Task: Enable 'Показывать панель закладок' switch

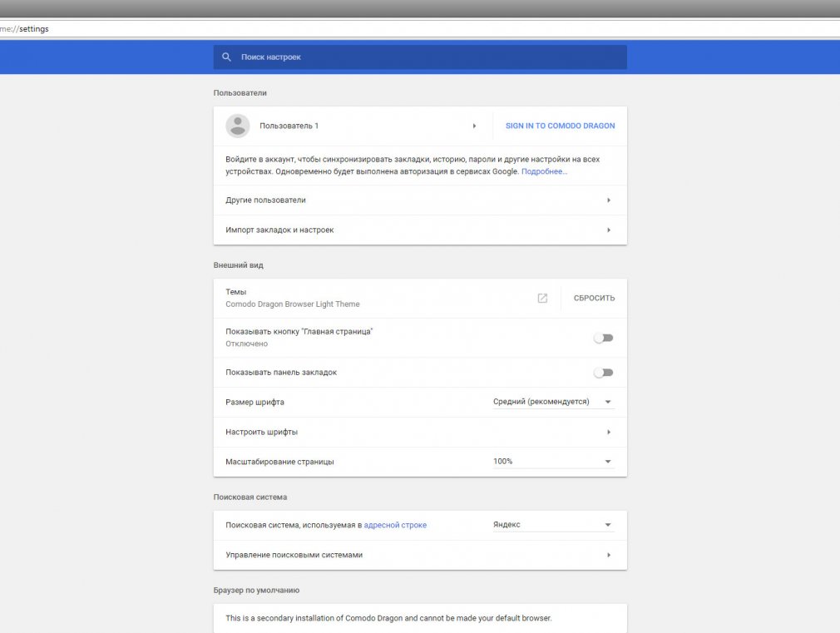Action: click(603, 373)
